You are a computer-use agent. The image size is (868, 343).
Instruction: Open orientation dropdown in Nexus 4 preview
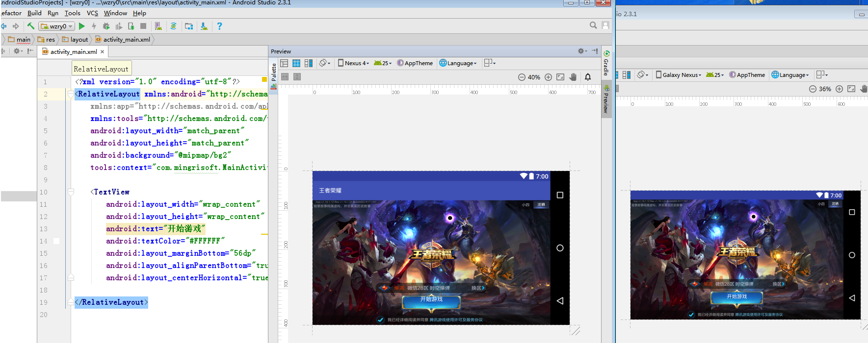pos(325,63)
